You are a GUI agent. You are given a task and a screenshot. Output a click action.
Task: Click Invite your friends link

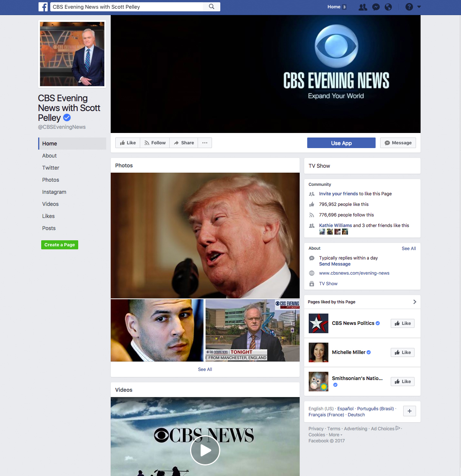click(x=338, y=194)
